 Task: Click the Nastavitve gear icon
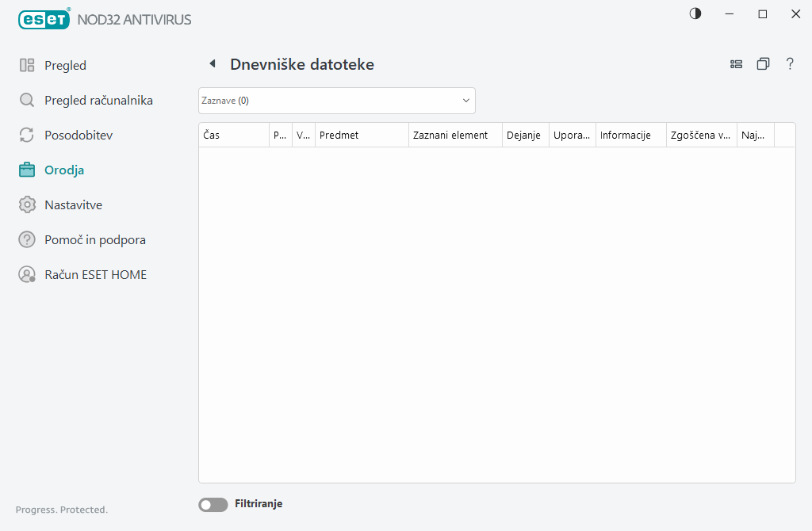click(27, 205)
